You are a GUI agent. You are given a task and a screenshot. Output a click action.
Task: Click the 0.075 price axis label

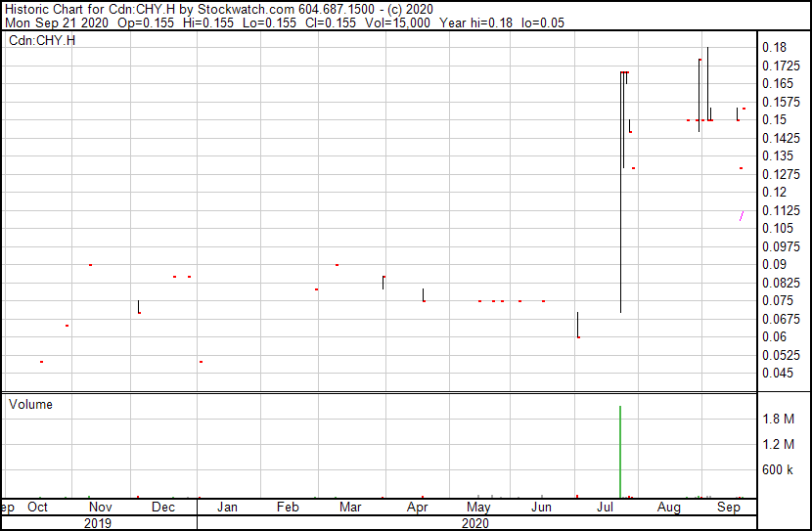778,300
